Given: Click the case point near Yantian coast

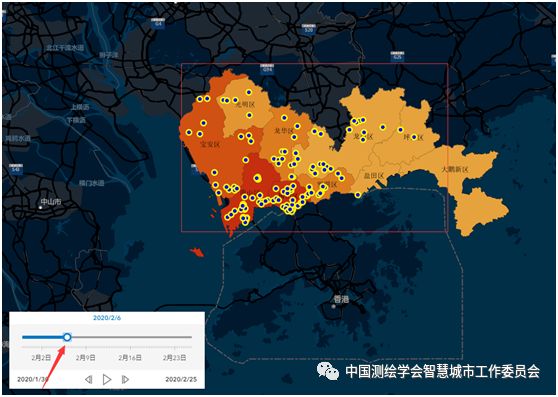Looking at the screenshot, I should click(x=358, y=195).
